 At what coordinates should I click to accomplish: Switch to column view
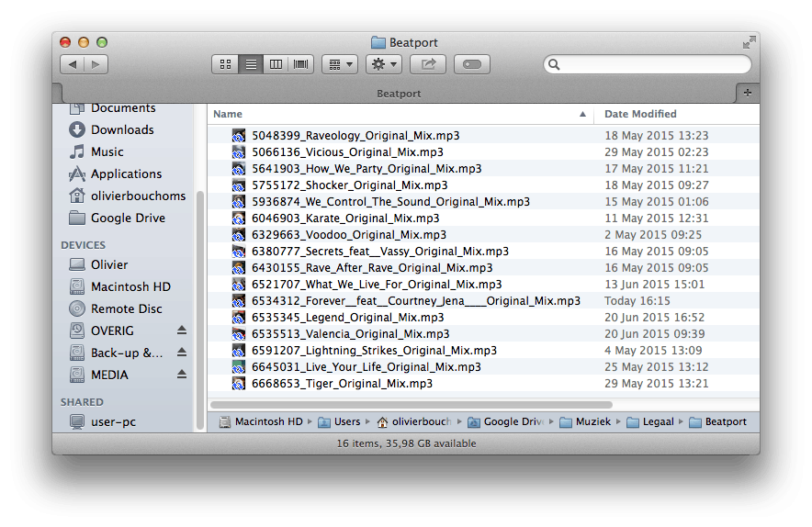coord(276,64)
